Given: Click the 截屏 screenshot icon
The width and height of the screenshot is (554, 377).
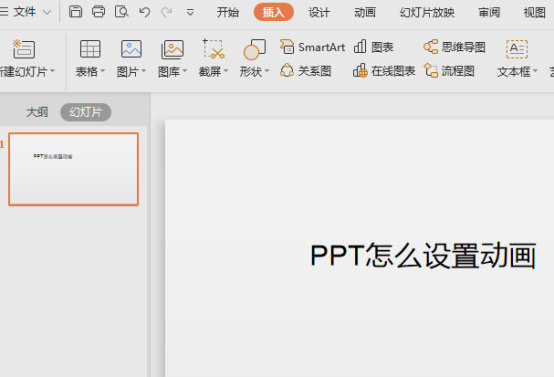Looking at the screenshot, I should pos(213,49).
